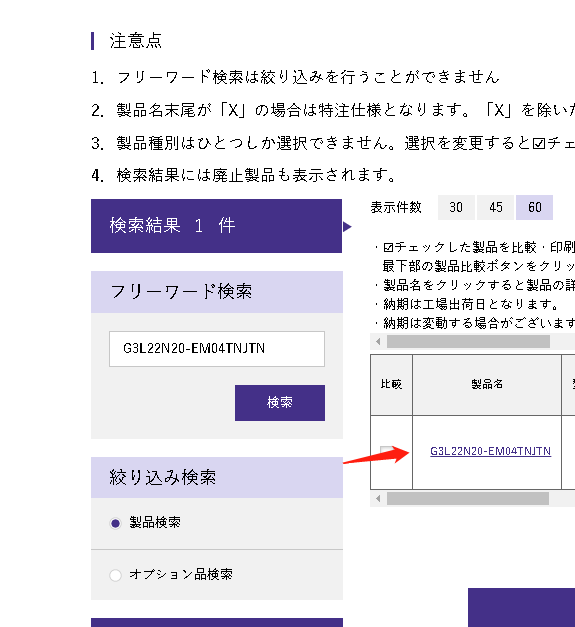Viewport: 575px width, 627px height.
Task: Select the 製品検索 radio button
Action: tap(116, 523)
